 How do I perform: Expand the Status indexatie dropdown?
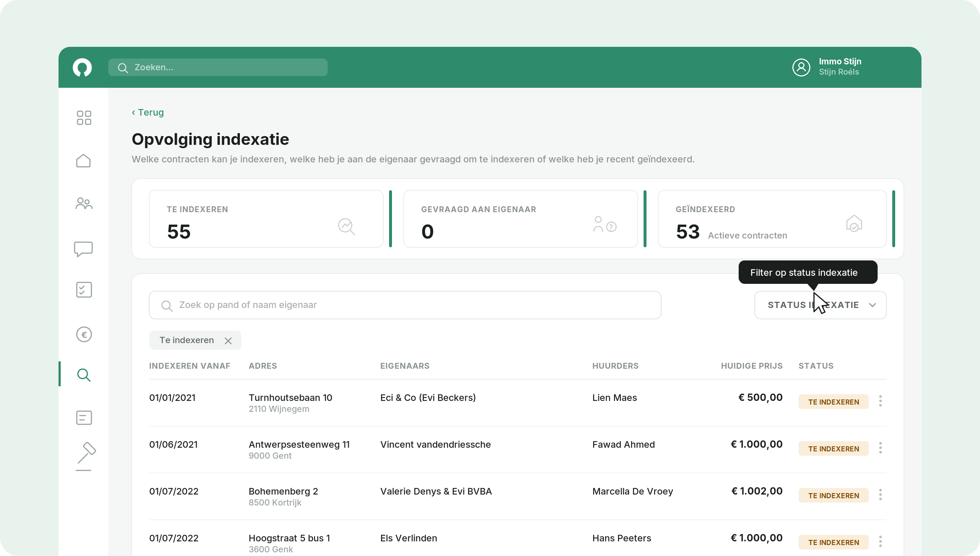coord(820,305)
